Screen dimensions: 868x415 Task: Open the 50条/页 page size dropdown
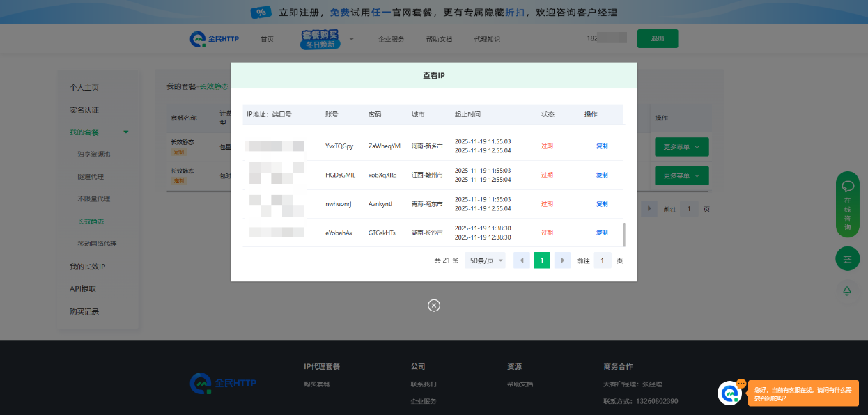click(485, 260)
